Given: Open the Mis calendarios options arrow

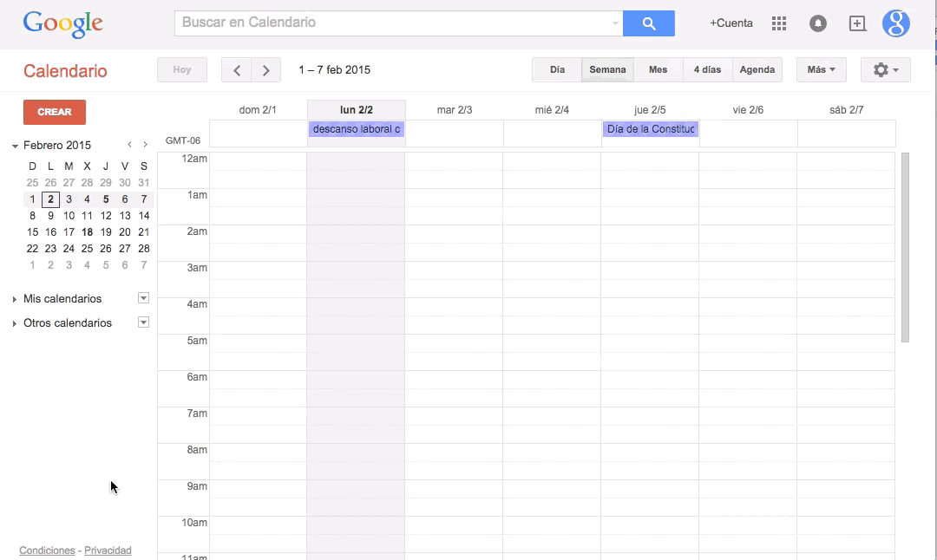Looking at the screenshot, I should pyautogui.click(x=143, y=298).
